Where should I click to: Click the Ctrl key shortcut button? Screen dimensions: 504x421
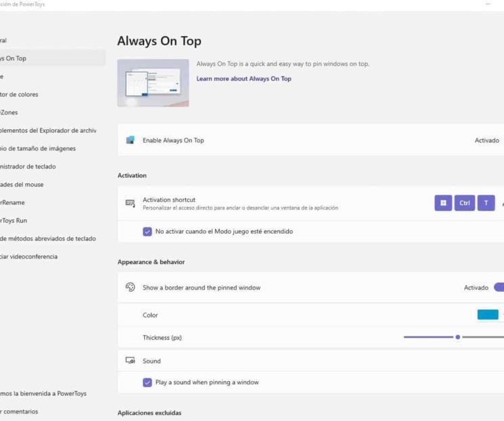coord(465,203)
